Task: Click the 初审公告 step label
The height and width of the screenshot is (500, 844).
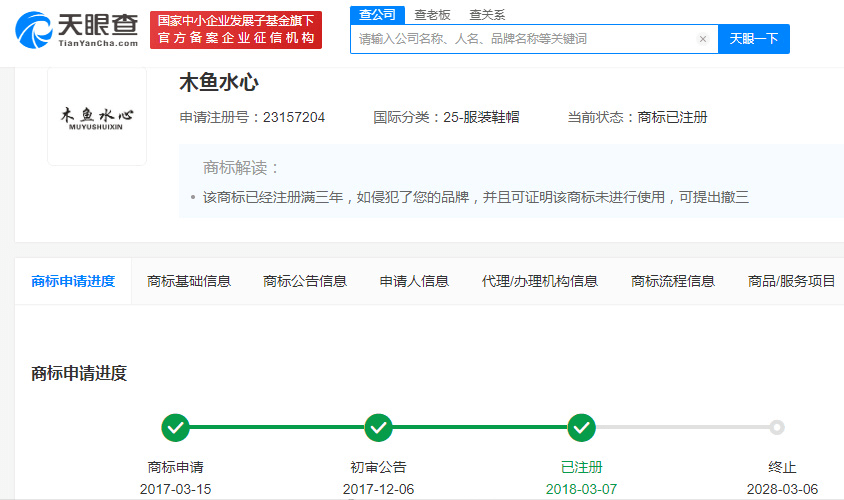Action: (378, 467)
